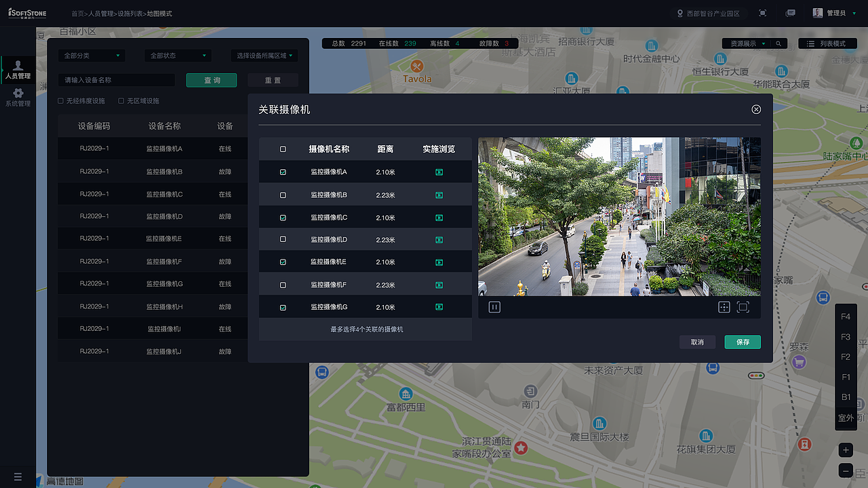Zoom in the map with plus button

pyautogui.click(x=846, y=450)
